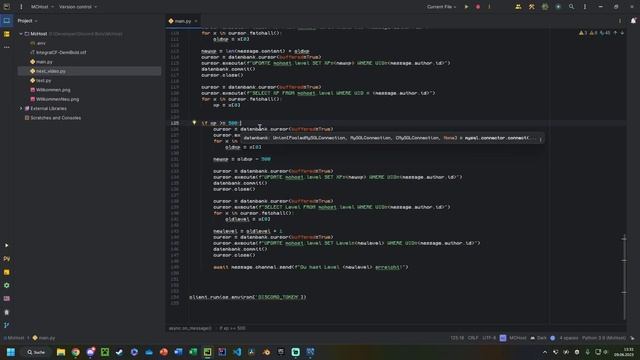
Task: Run the current file with play icon
Action: click(467, 7)
